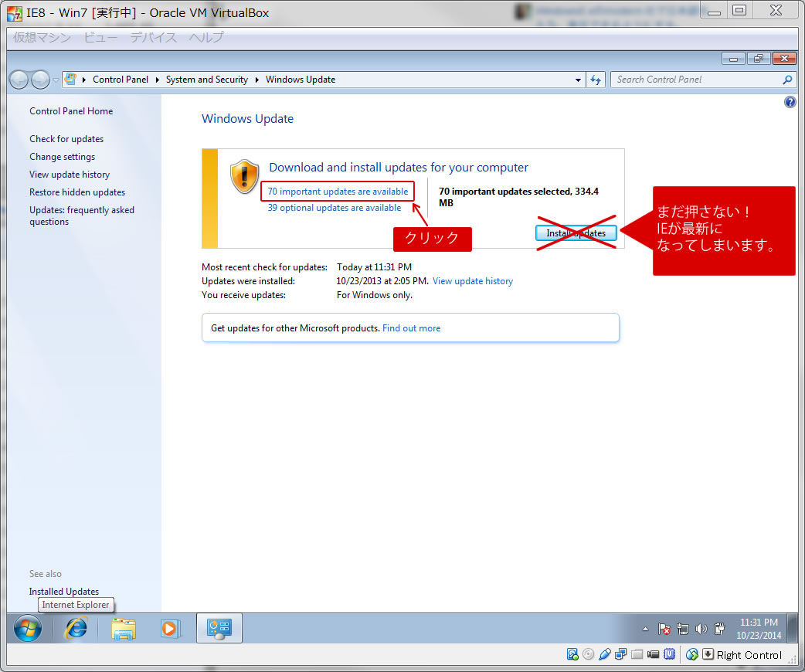Open Windows Explorer folder taskbar icon
805x672 pixels.
coord(123,629)
